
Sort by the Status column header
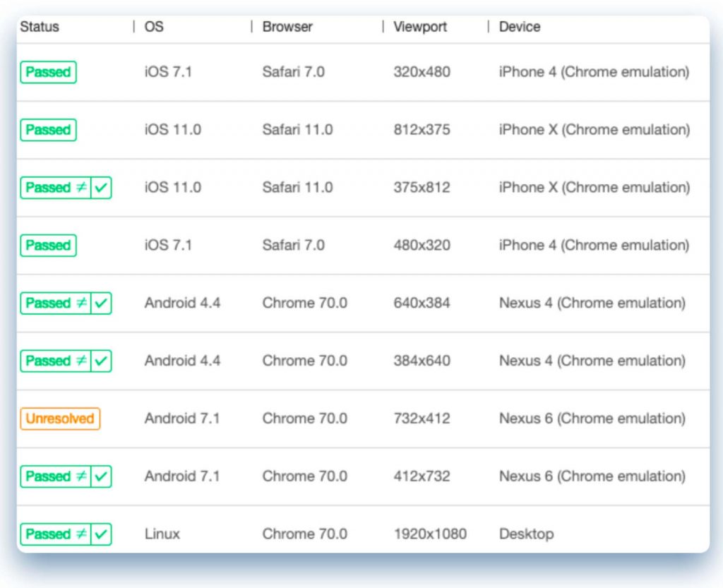coord(40,27)
